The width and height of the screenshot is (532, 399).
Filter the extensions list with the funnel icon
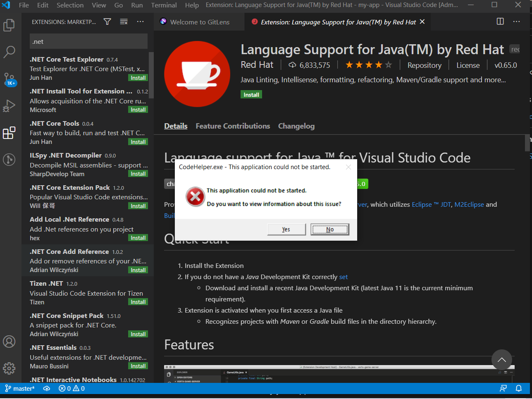tap(107, 22)
